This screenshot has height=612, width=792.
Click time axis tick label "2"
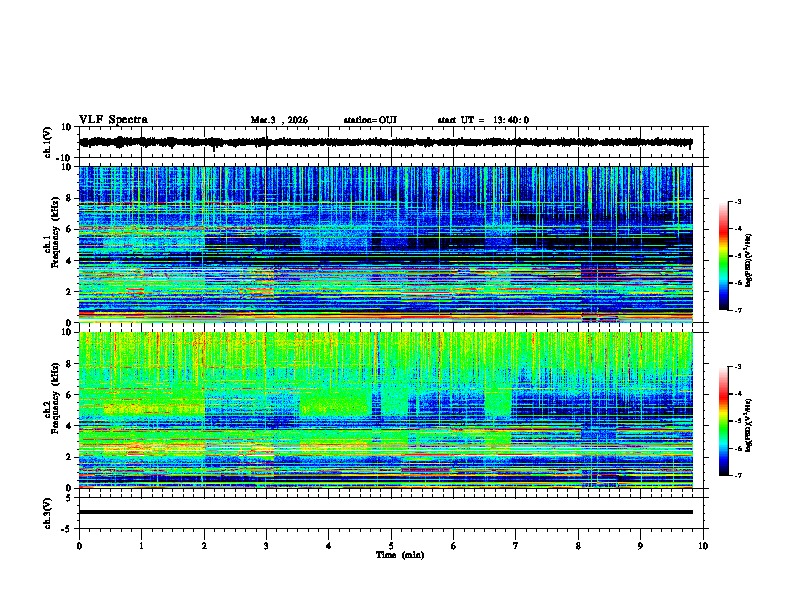pos(204,546)
